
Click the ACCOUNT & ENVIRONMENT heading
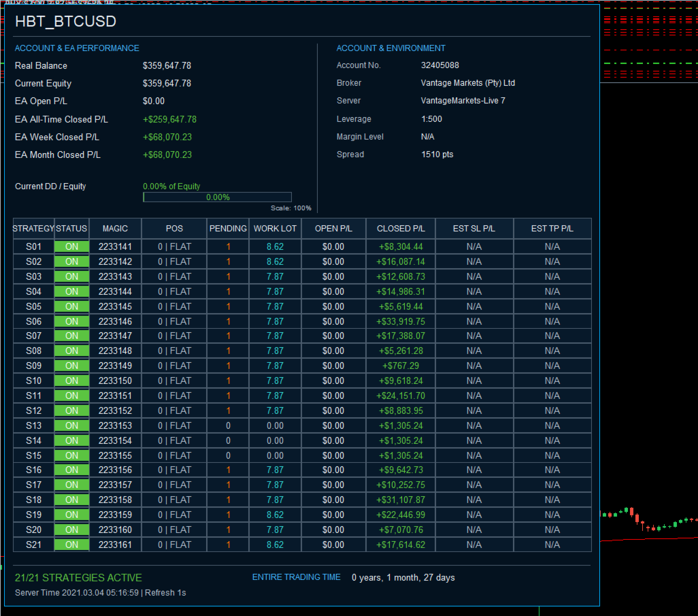pos(391,48)
